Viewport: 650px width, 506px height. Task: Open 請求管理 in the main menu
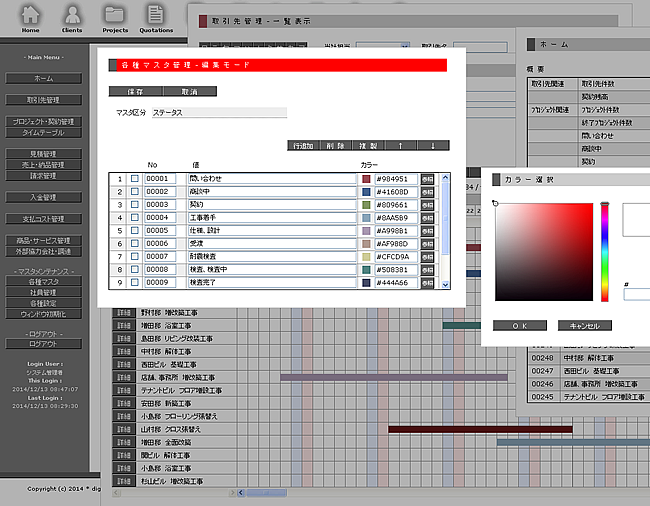pyautogui.click(x=44, y=176)
